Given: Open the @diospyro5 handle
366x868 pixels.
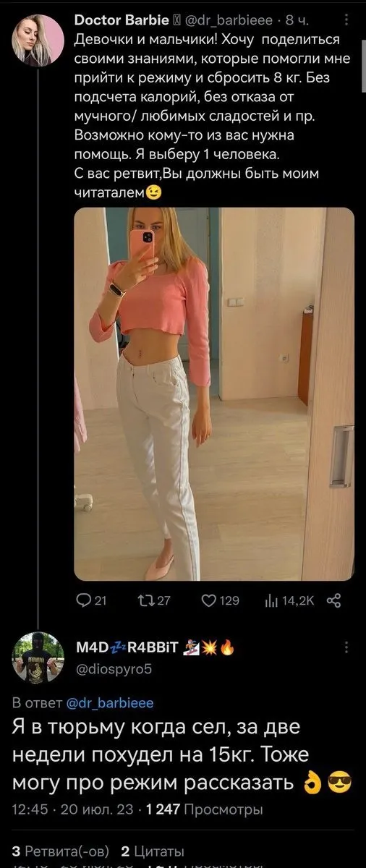Looking at the screenshot, I should (114, 668).
